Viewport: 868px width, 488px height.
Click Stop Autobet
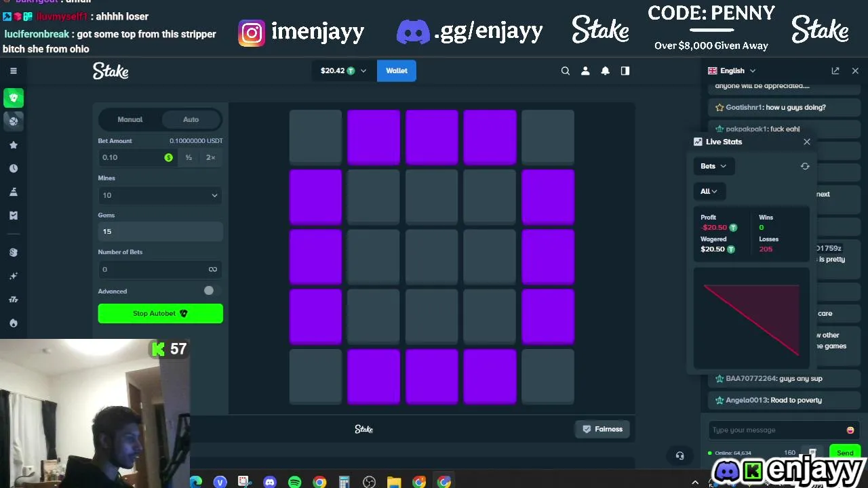click(x=160, y=313)
